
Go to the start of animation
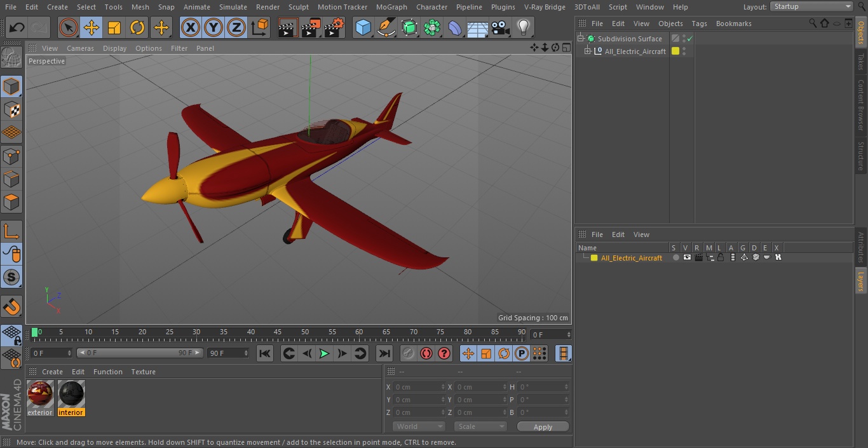pyautogui.click(x=265, y=353)
